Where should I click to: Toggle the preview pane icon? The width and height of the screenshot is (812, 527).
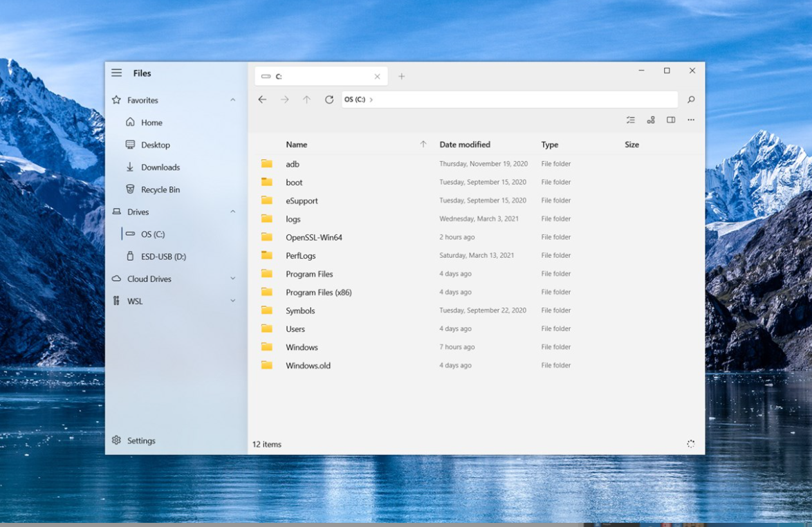coord(671,120)
